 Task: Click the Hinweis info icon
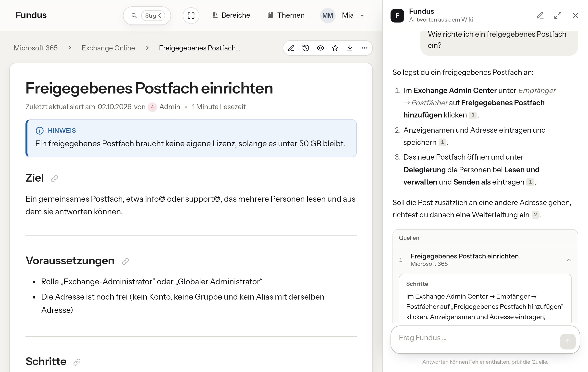[40, 130]
